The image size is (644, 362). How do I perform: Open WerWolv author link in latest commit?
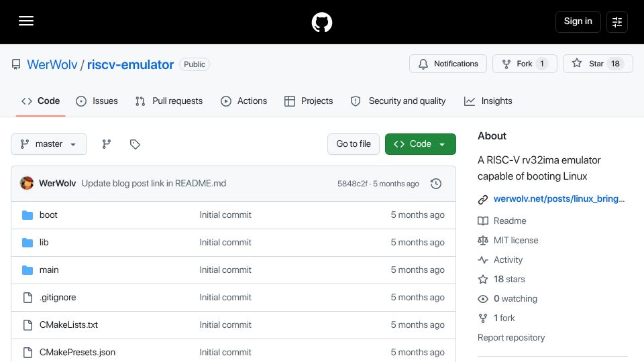pyautogui.click(x=57, y=184)
